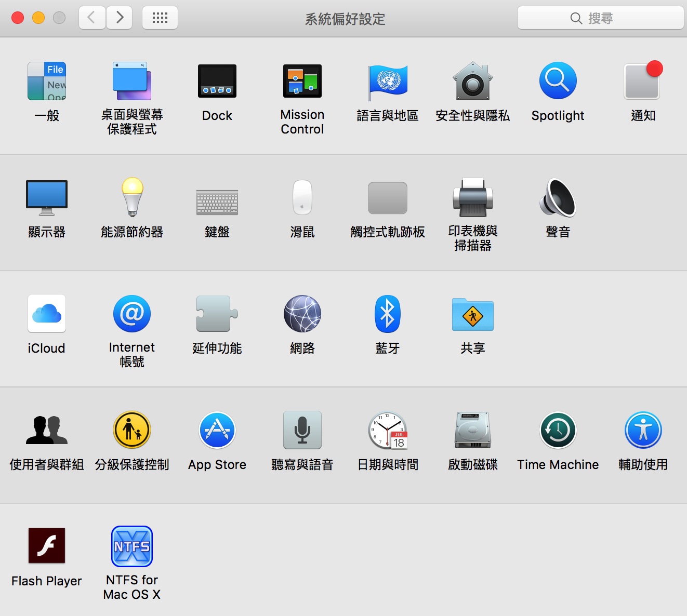This screenshot has width=687, height=616.
Task: Open 分級保護控制 parental controls icon
Action: [132, 430]
